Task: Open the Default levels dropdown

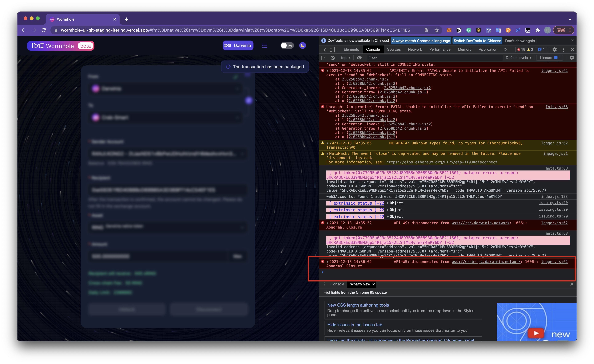Action: click(518, 58)
